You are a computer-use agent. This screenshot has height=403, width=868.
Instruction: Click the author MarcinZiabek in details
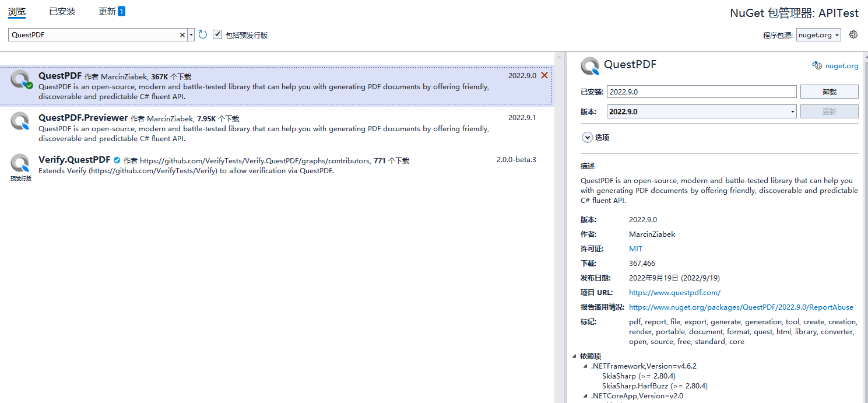pyautogui.click(x=652, y=234)
